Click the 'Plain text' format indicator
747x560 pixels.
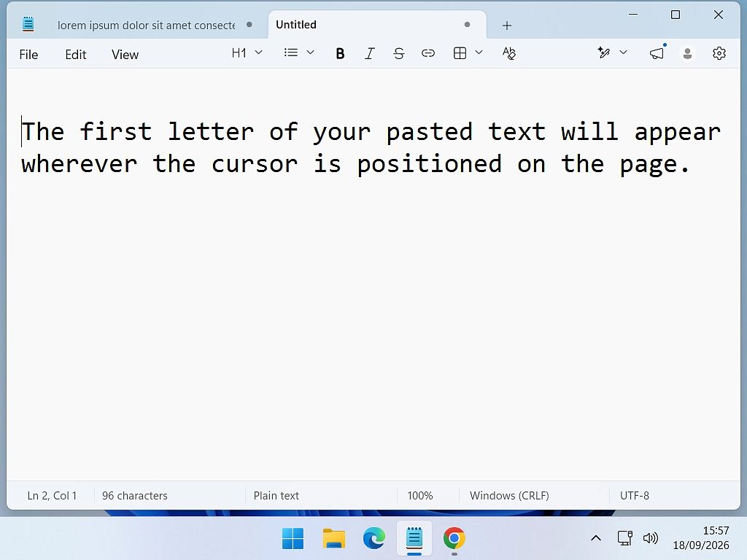(276, 496)
